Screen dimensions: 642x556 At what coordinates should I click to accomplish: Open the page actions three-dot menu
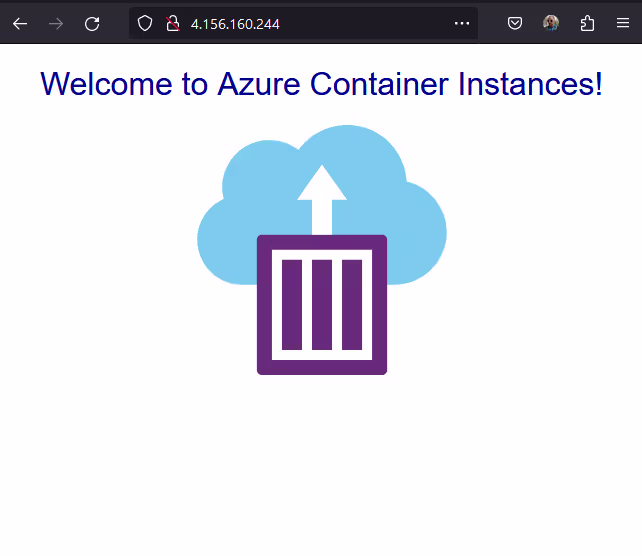pos(462,24)
